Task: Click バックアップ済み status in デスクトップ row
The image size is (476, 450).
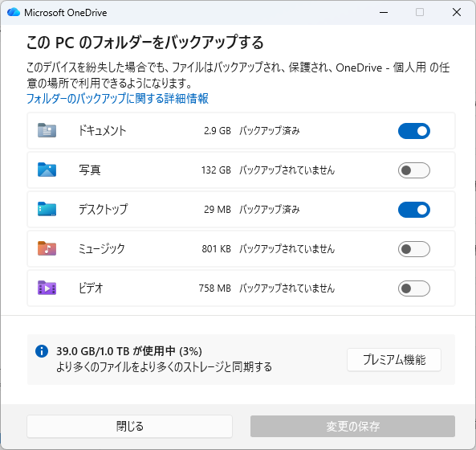Action: 270,210
